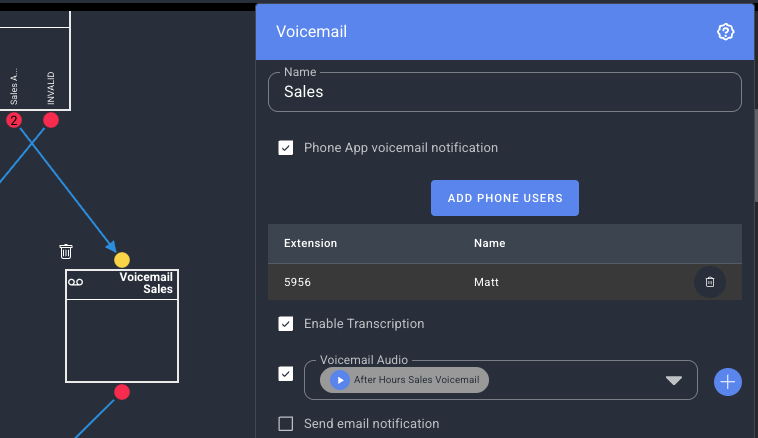Click ADD PHONE USERS button

point(505,198)
